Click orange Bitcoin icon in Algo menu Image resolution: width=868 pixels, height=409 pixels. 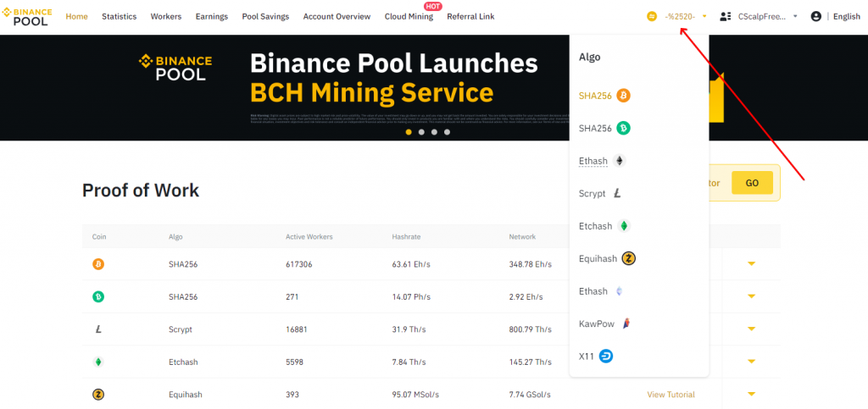pyautogui.click(x=624, y=96)
